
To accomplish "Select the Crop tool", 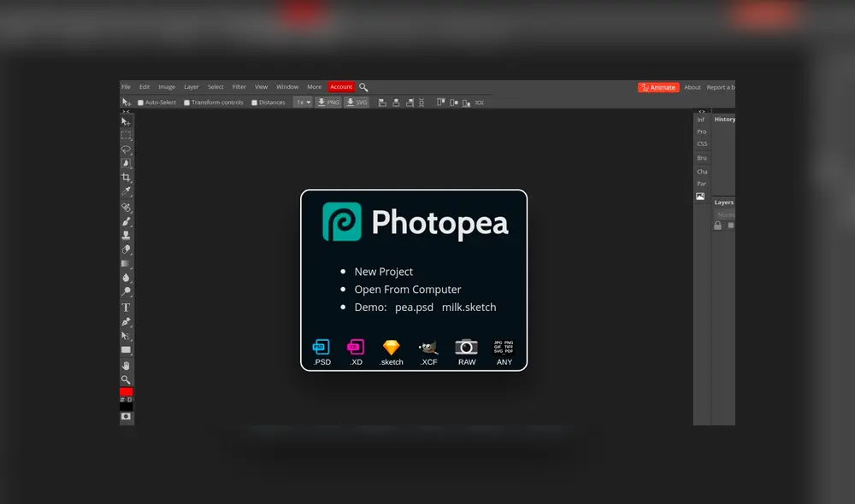I will [126, 177].
